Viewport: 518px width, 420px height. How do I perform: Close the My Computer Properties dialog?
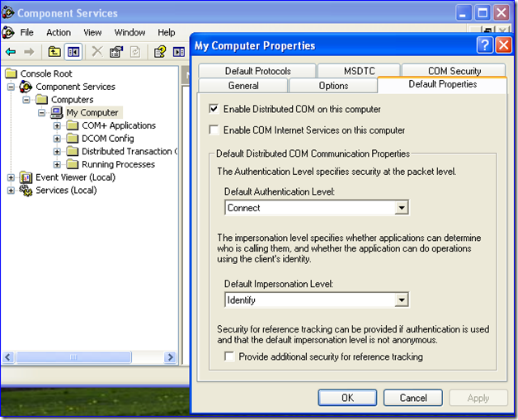(504, 45)
